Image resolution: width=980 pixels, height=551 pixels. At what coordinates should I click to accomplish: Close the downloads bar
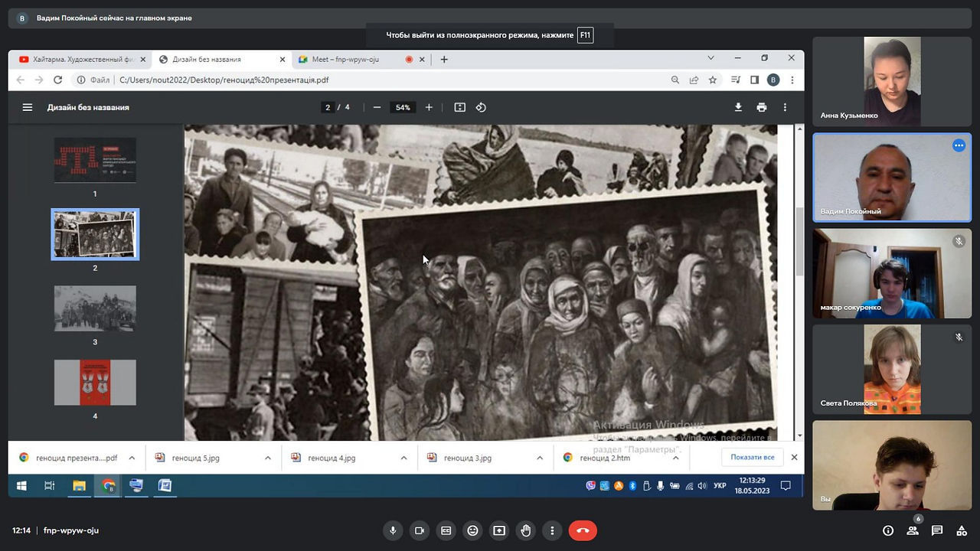[794, 458]
